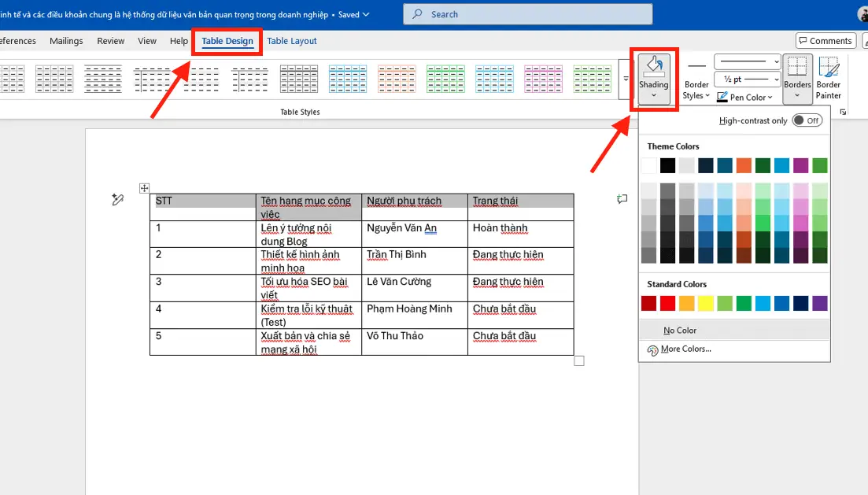Click the new comment icon beside table

point(622,200)
